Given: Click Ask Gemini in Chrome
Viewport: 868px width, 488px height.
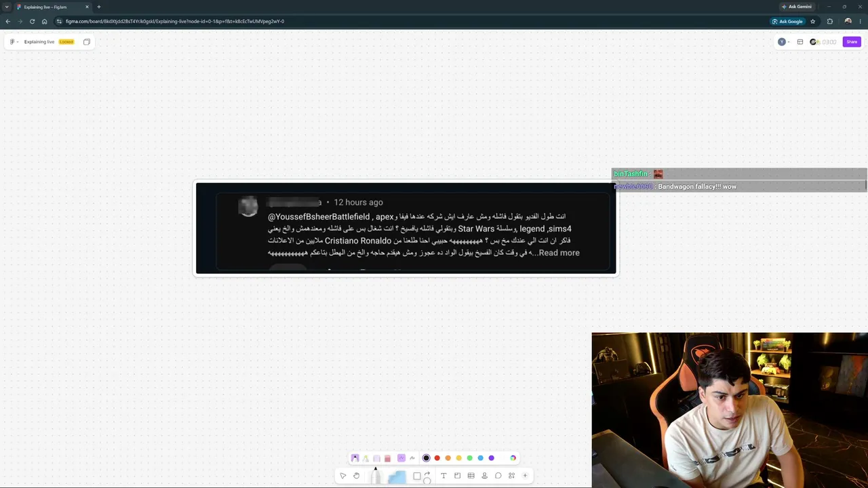Looking at the screenshot, I should (797, 7).
